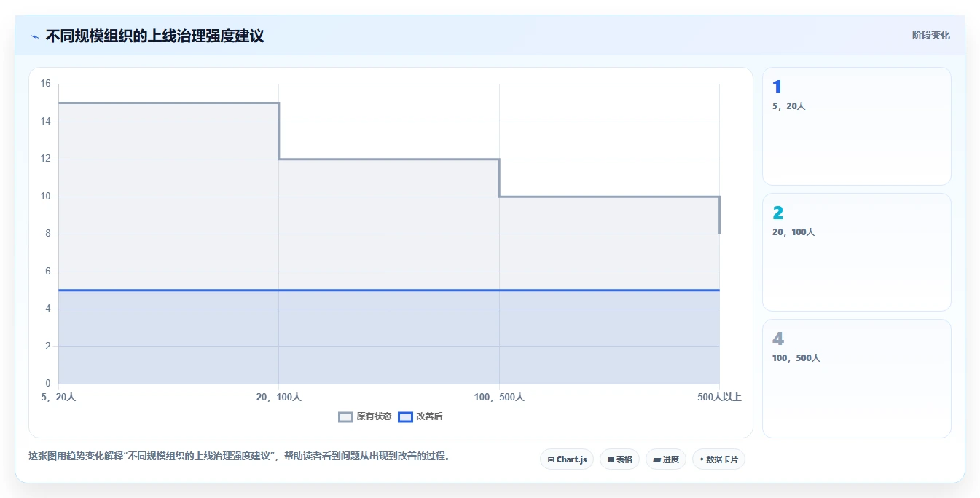The height and width of the screenshot is (498, 980).
Task: Select the stage card numbered 2
Action: click(x=857, y=253)
